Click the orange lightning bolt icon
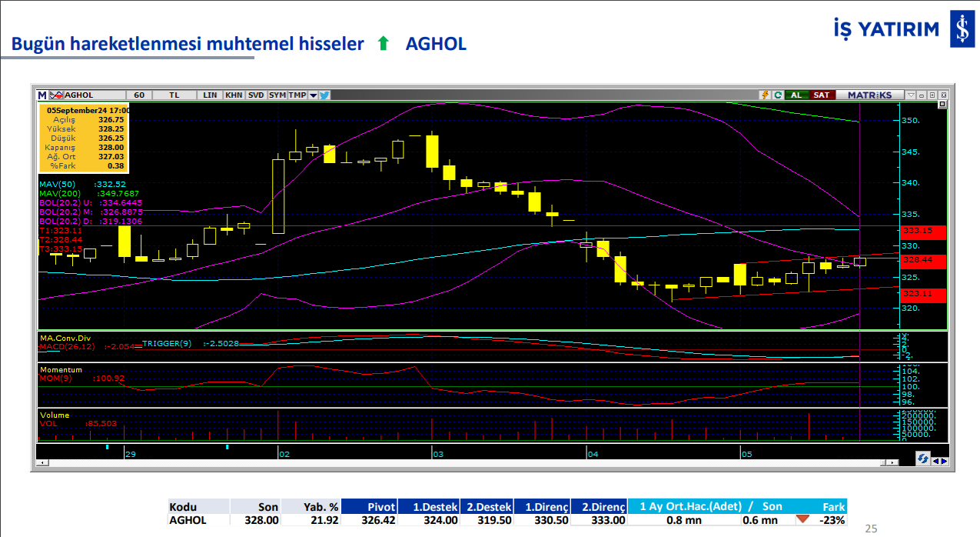 click(x=765, y=95)
